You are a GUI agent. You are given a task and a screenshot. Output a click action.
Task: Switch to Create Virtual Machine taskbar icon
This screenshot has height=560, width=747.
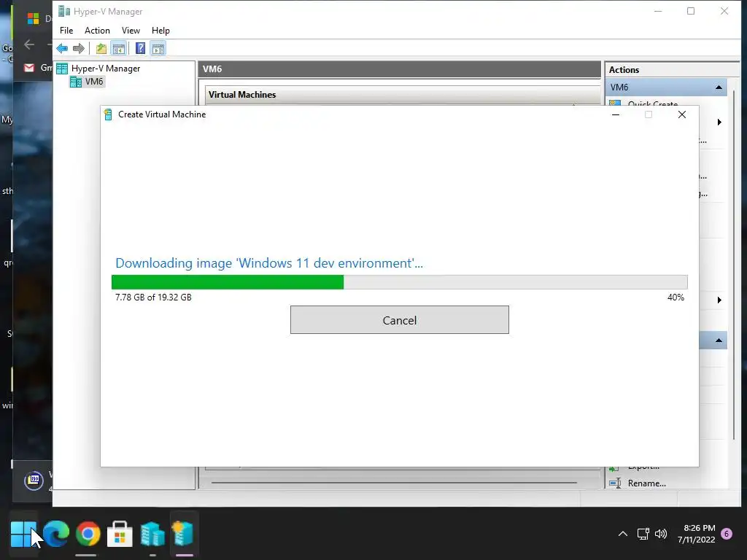pyautogui.click(x=184, y=534)
